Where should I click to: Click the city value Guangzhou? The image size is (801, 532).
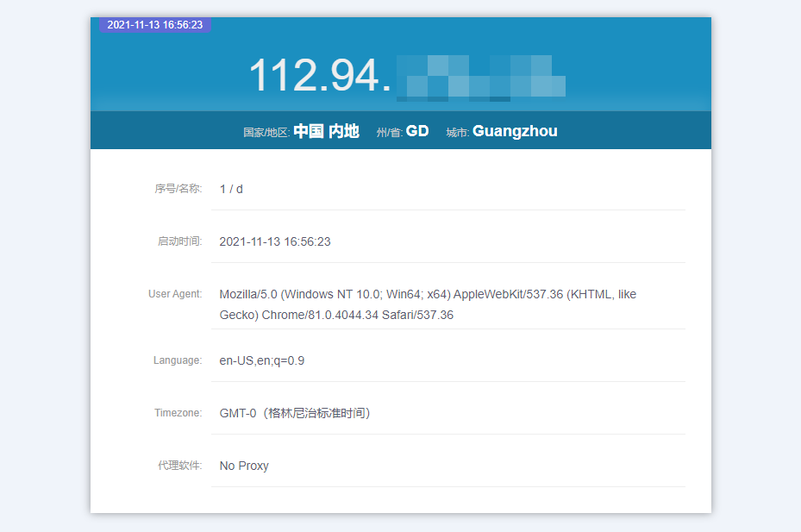[x=515, y=132]
